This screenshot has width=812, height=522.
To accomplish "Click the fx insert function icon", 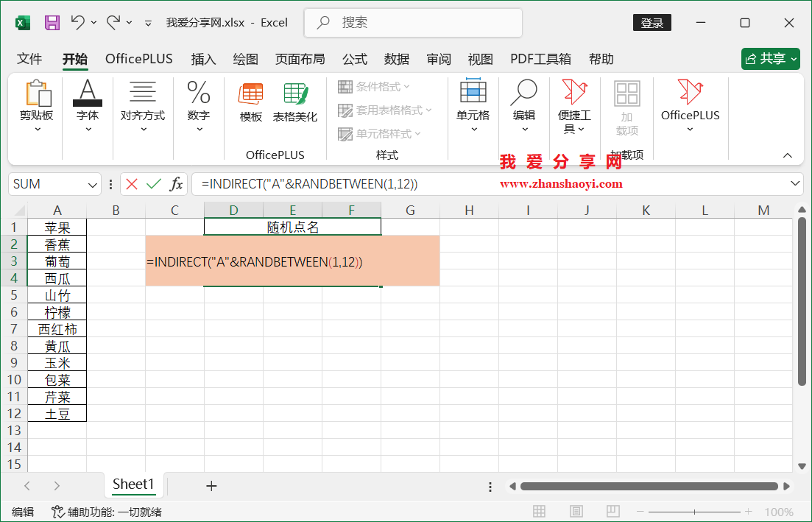I will [x=176, y=184].
